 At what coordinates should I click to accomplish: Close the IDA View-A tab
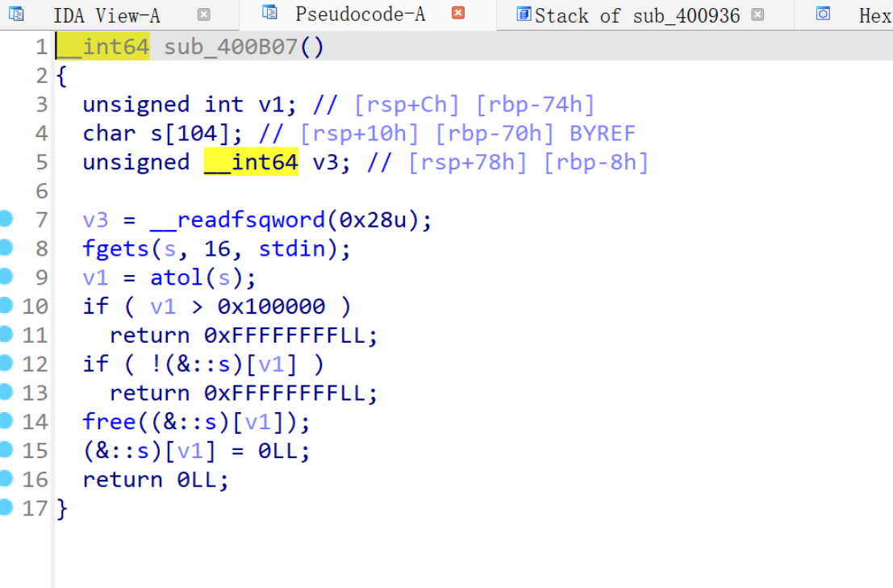204,15
